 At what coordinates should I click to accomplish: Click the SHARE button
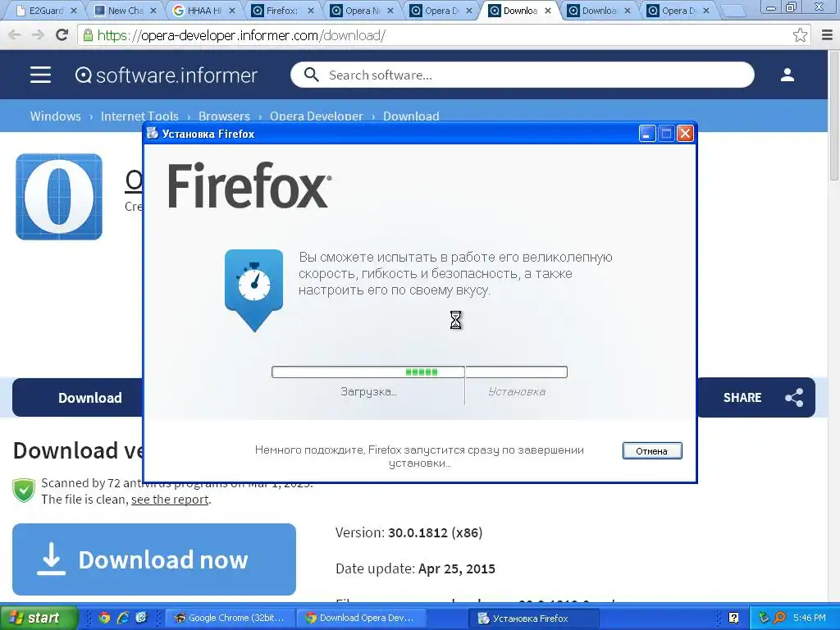point(756,398)
